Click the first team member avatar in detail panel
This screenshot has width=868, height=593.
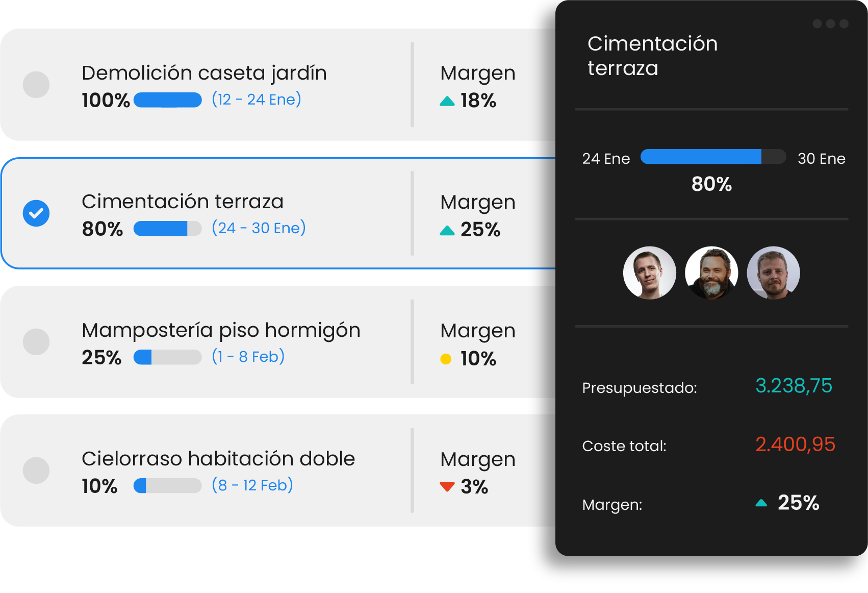pos(650,273)
